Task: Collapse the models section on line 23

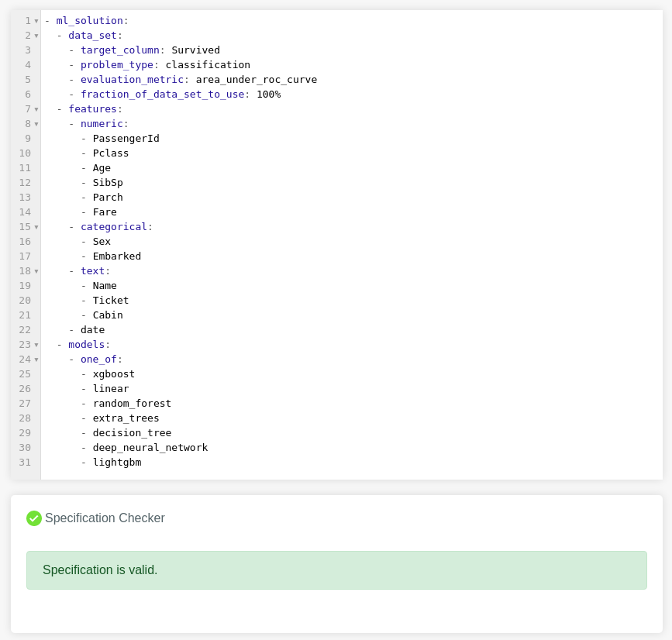Action: pos(36,345)
